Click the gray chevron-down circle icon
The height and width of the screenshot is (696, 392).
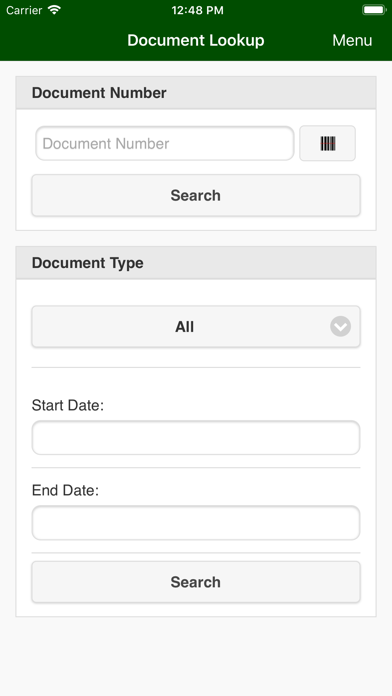(341, 327)
